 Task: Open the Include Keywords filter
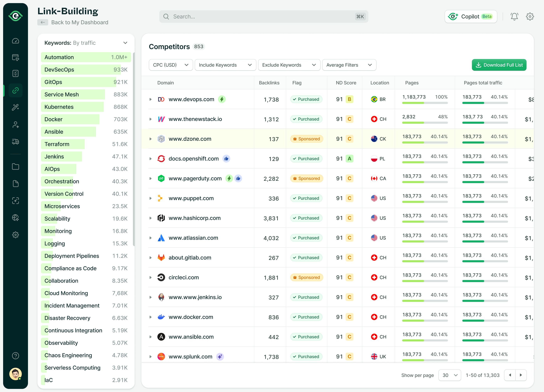coord(225,65)
